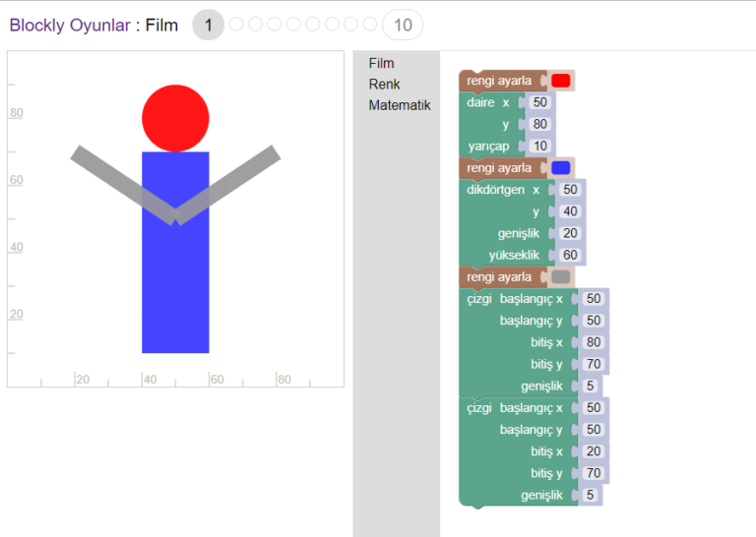This screenshot has height=537, width=756.
Task: Edit the daire y value 80
Action: click(538, 125)
